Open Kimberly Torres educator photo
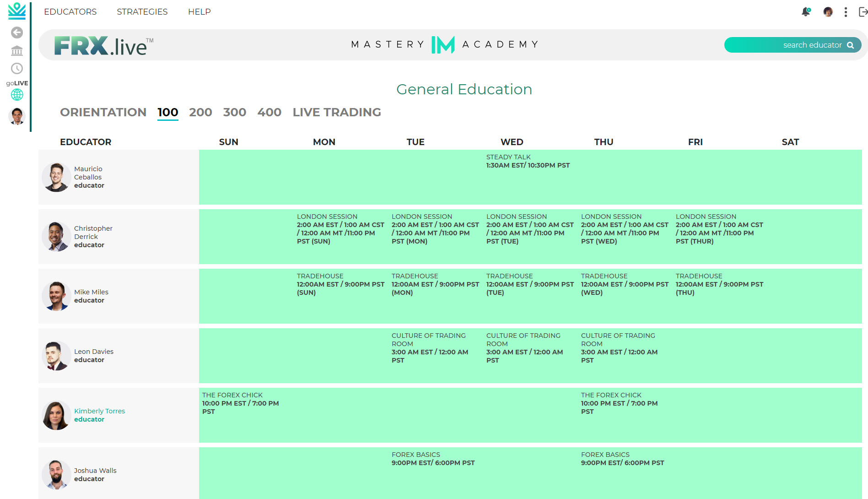Image resolution: width=868 pixels, height=499 pixels. point(57,415)
